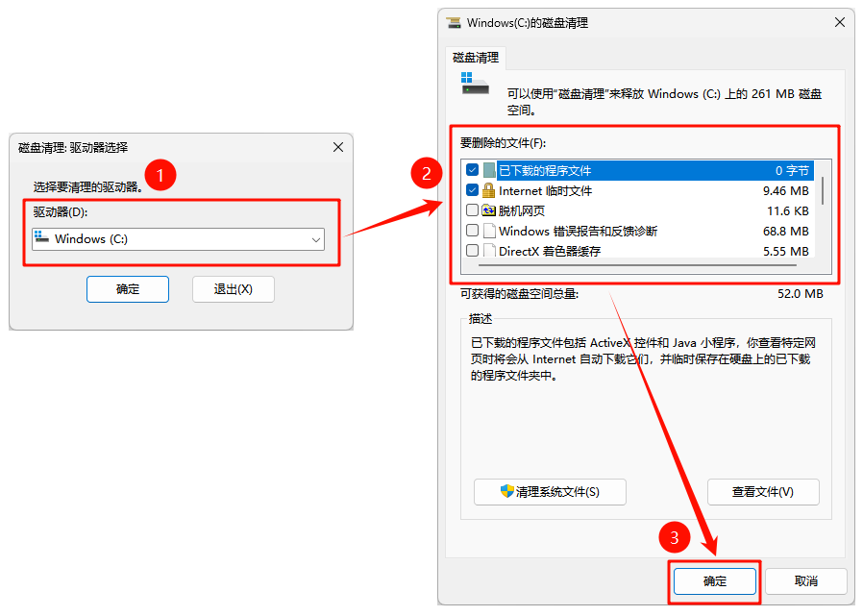Screen dimensions: 863x616
Task: Click the 脱机网页 folder icon
Action: tap(489, 210)
